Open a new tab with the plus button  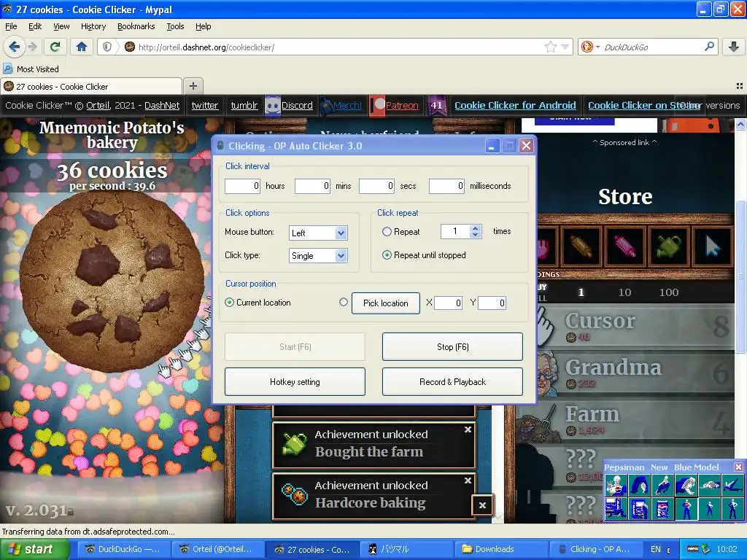coord(193,86)
